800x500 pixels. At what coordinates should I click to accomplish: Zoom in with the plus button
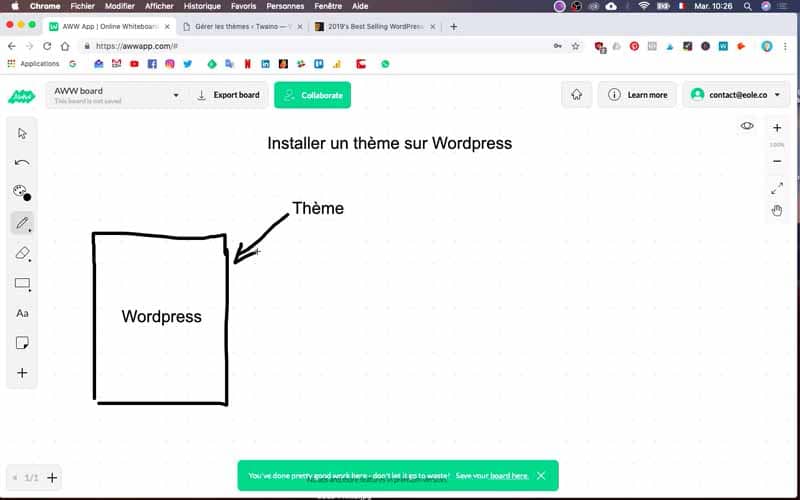tap(777, 128)
